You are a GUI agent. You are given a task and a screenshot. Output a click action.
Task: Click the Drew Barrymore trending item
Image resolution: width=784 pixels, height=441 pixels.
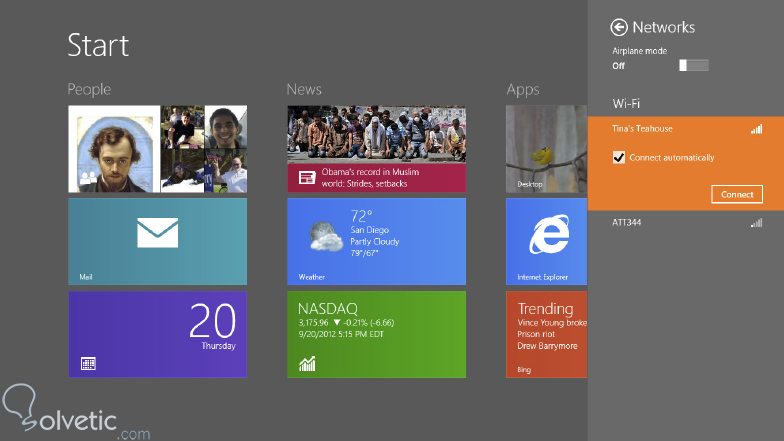pyautogui.click(x=548, y=346)
